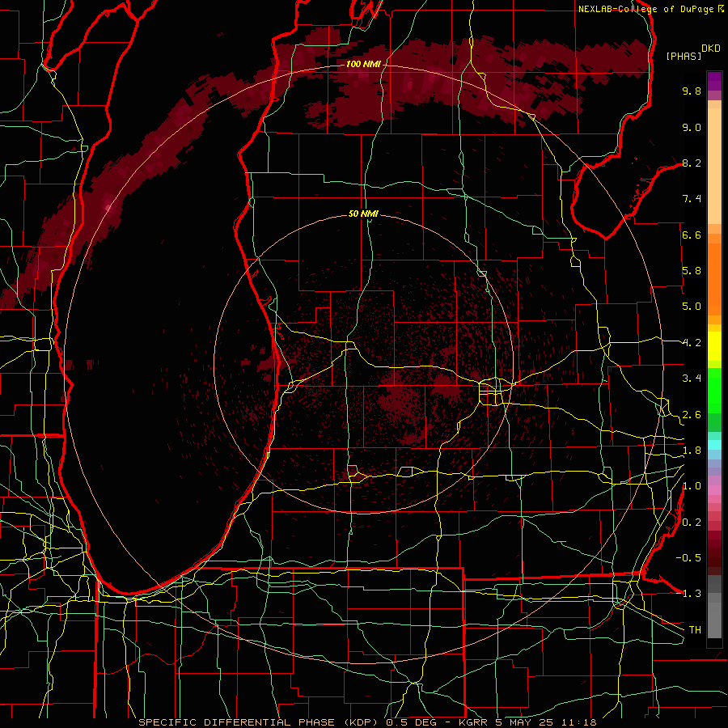Pick the pink segment of the color scale
Image resolution: width=728 pixels, height=728 pixels.
[x=714, y=490]
